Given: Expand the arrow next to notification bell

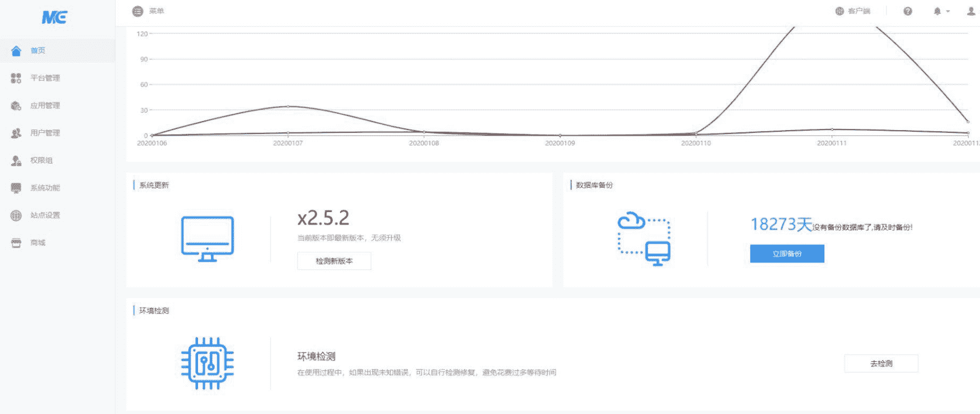Looking at the screenshot, I should (948, 11).
